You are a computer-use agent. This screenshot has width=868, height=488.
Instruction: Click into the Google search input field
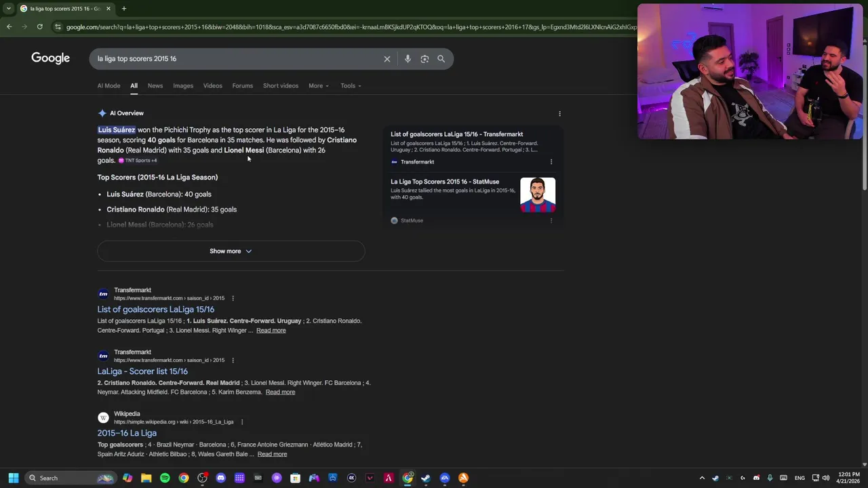click(x=237, y=59)
